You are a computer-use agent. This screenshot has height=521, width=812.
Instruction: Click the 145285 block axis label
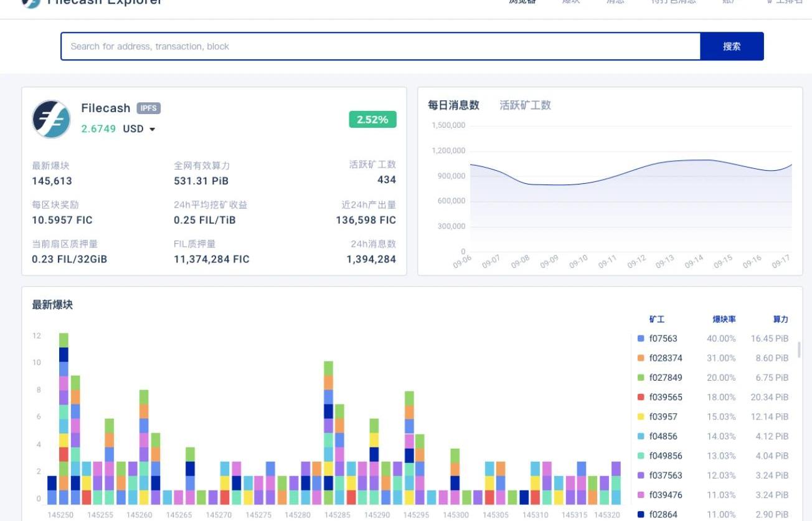337,515
